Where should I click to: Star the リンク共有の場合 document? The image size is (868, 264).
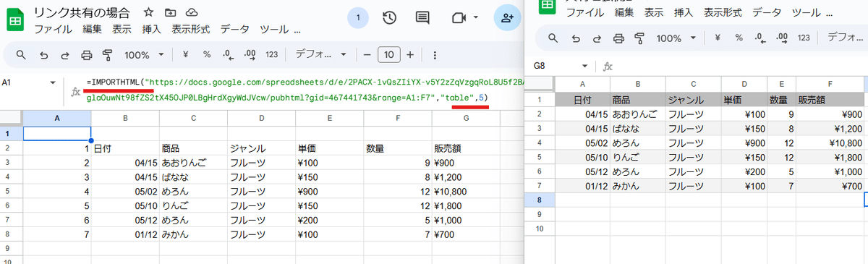click(x=148, y=13)
